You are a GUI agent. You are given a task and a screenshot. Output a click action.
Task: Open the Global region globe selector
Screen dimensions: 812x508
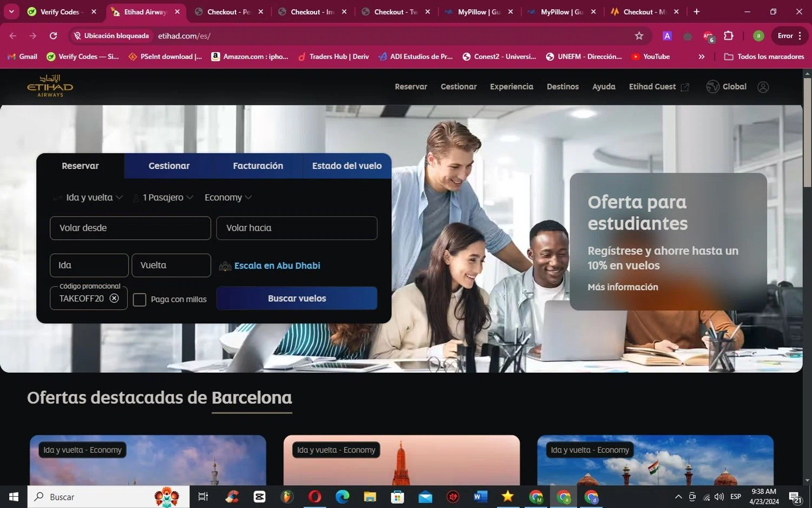[x=726, y=87]
